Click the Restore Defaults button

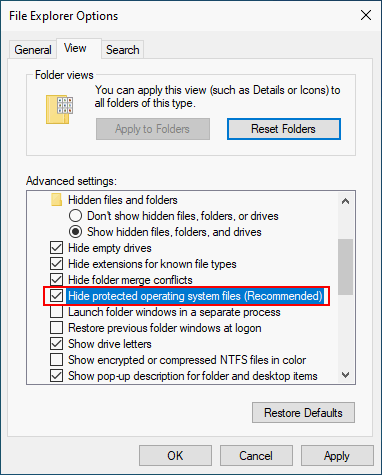pyautogui.click(x=303, y=413)
